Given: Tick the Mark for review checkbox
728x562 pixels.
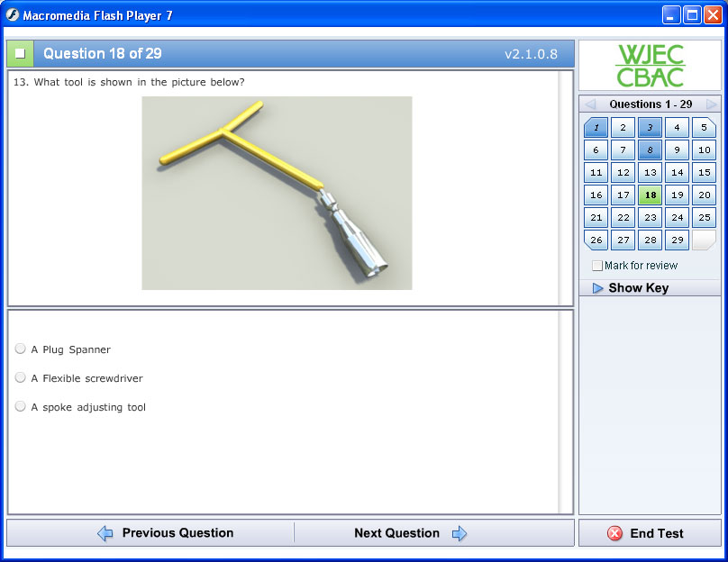Looking at the screenshot, I should 597,266.
